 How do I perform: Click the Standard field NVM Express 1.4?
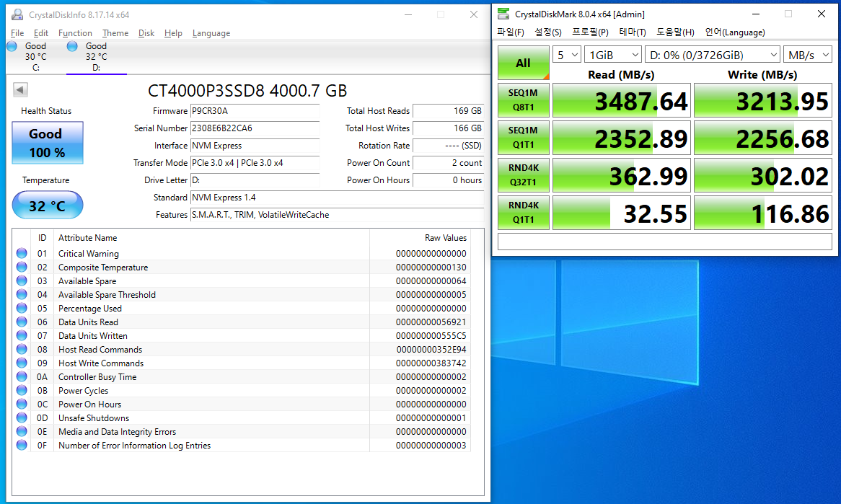(x=338, y=198)
